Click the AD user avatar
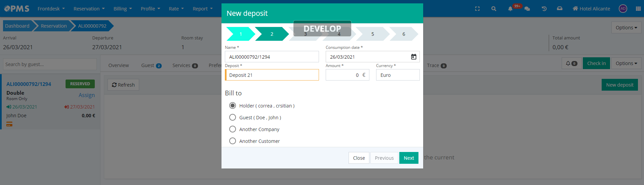 coord(623,9)
